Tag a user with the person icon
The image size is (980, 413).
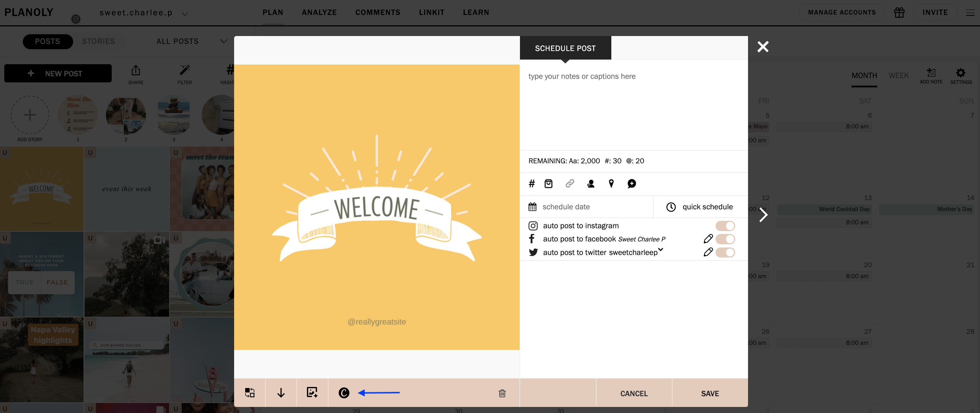(590, 184)
